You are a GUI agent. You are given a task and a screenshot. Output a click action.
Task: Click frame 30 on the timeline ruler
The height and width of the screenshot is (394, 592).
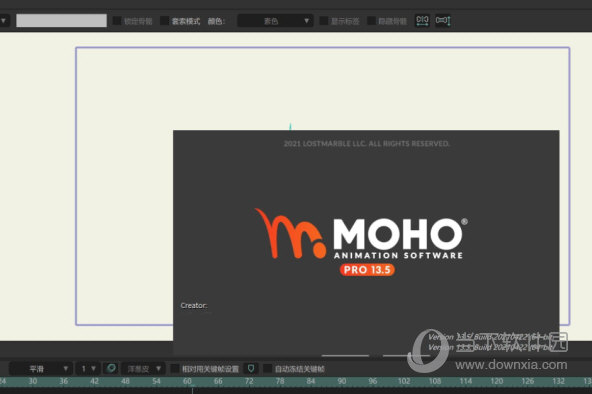coord(33,381)
